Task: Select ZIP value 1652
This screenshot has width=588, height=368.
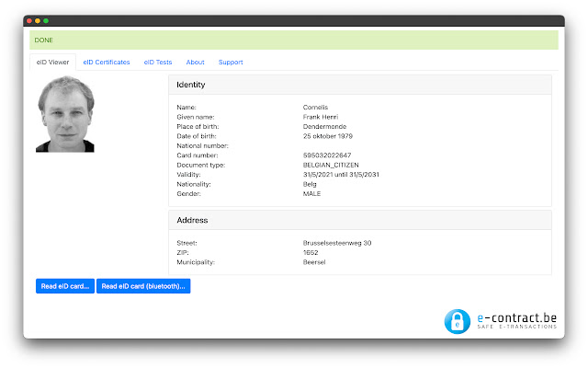Action: (x=311, y=252)
